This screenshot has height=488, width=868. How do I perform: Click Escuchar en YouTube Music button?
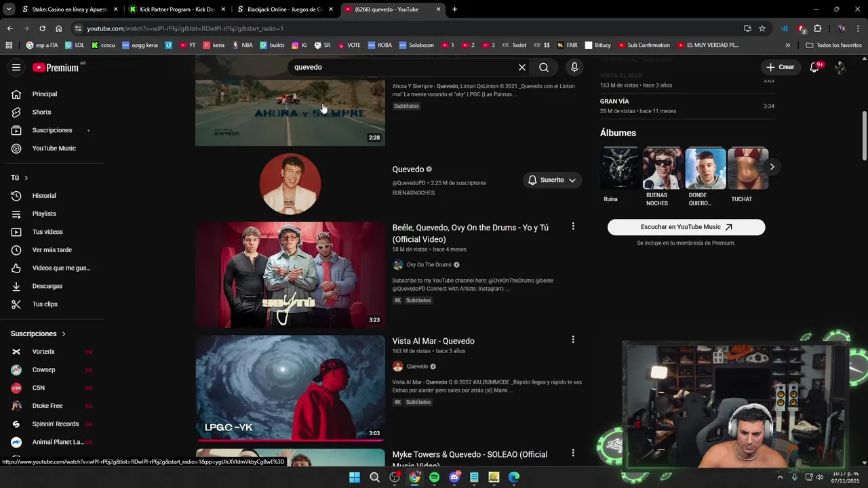coord(686,227)
